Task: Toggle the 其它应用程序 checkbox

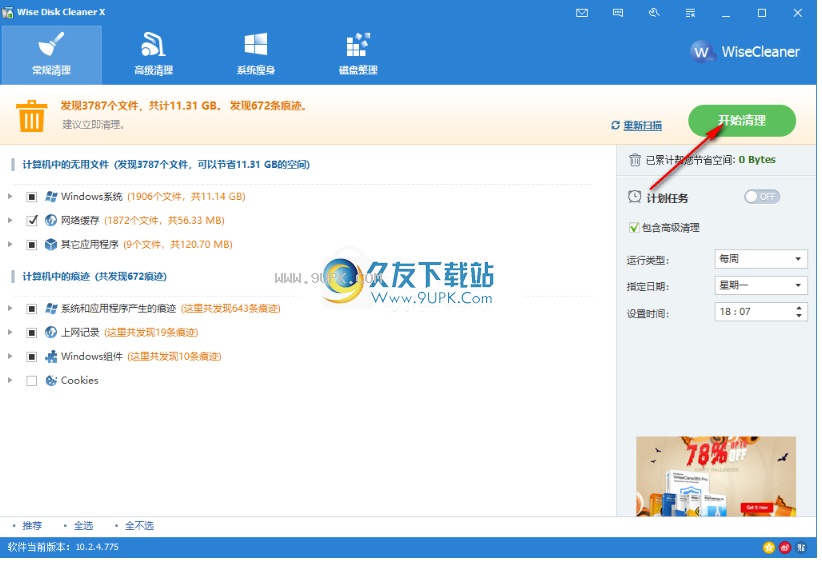Action: [x=31, y=244]
